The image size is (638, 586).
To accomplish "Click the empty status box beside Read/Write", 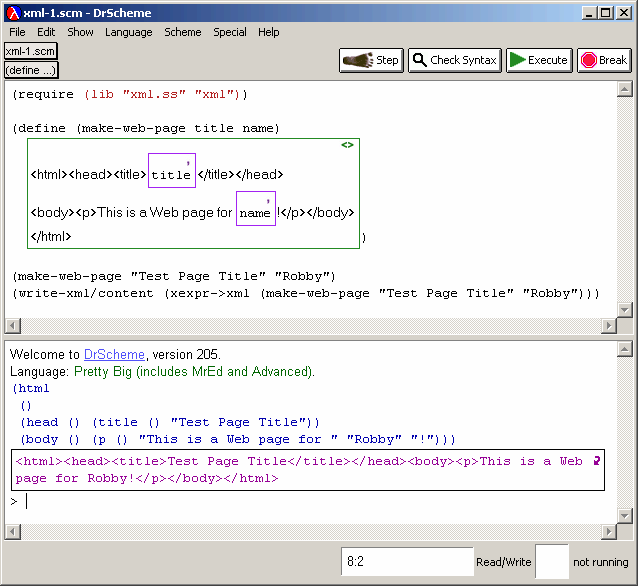I will (x=552, y=562).
